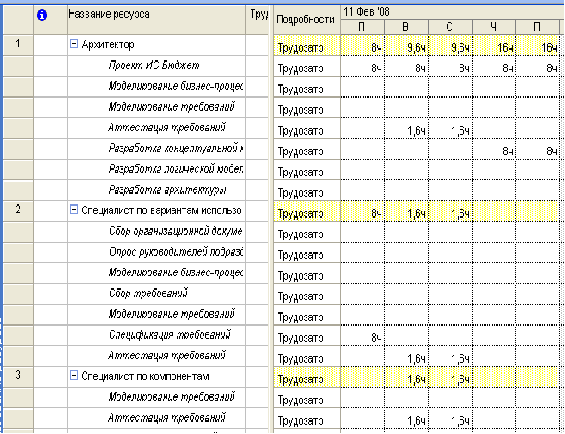Image resolution: width=565 pixels, height=434 pixels.
Task: Collapse the Архитектор resource group
Action: (74, 44)
